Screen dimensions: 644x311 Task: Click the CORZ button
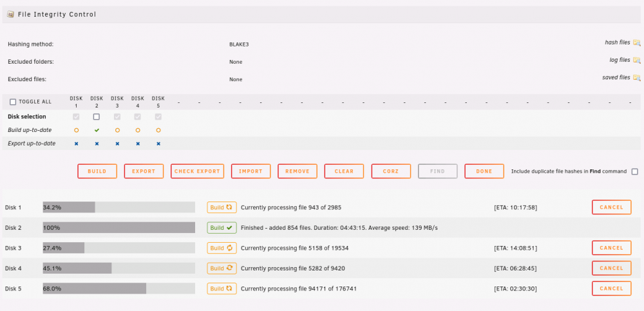(x=391, y=171)
